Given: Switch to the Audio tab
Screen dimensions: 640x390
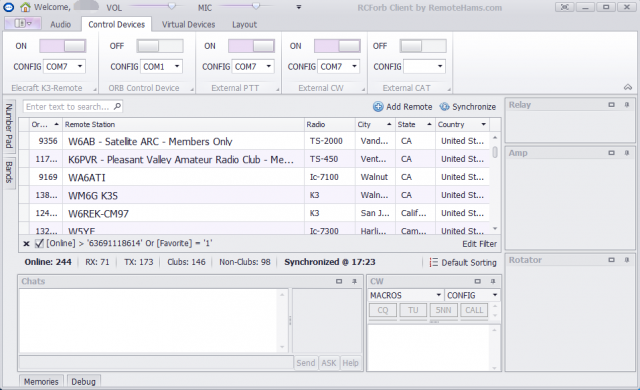Looking at the screenshot, I should coord(60,24).
